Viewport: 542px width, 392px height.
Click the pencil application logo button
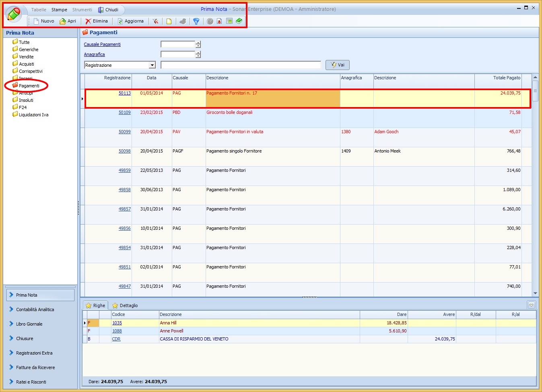pyautogui.click(x=14, y=14)
